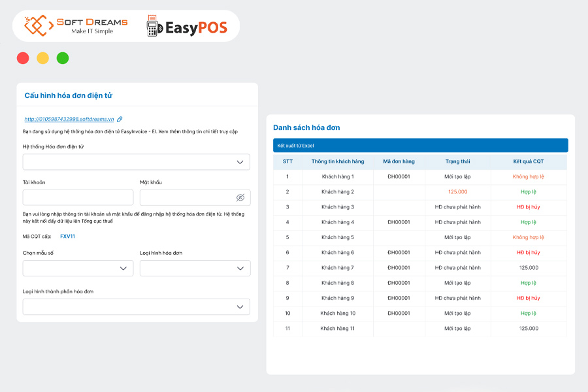Click the chain link icon beside the URL
The height and width of the screenshot is (392, 588).
point(120,120)
